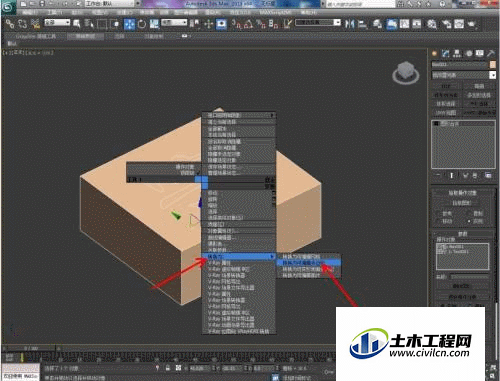
Task: Open the named selection sets dropdown
Action: (x=318, y=22)
